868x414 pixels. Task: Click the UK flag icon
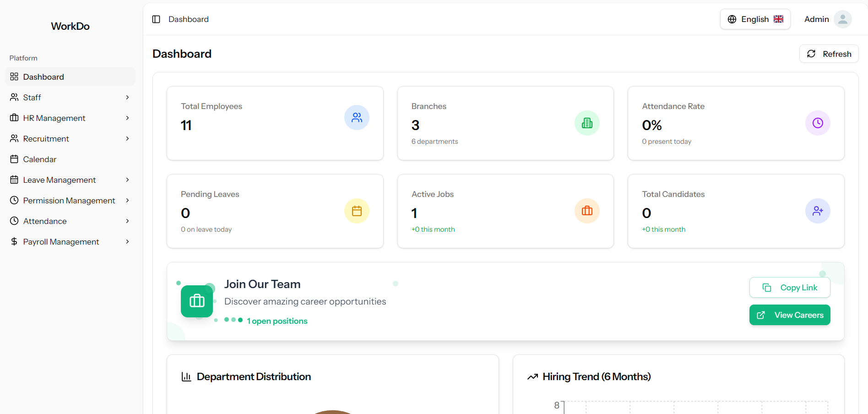[x=778, y=19]
